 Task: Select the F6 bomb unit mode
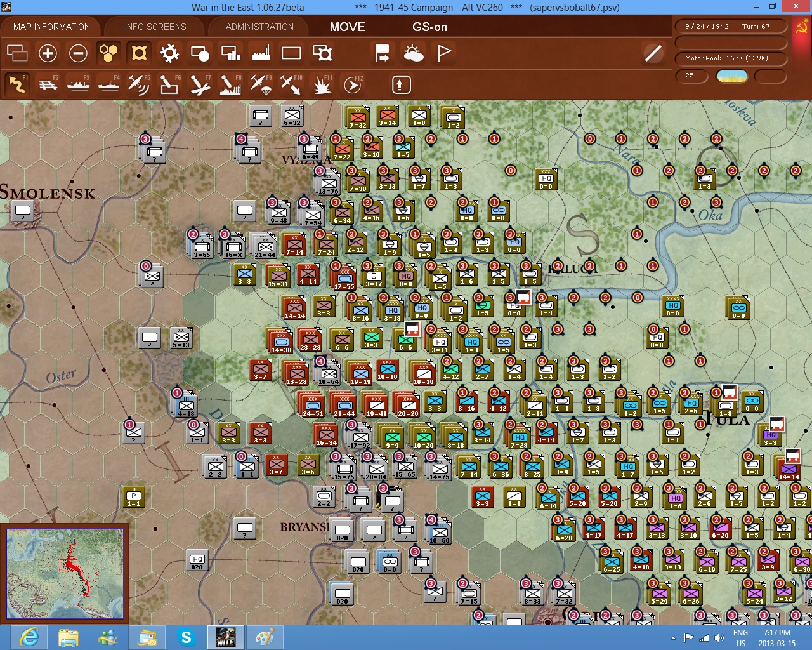click(x=169, y=84)
